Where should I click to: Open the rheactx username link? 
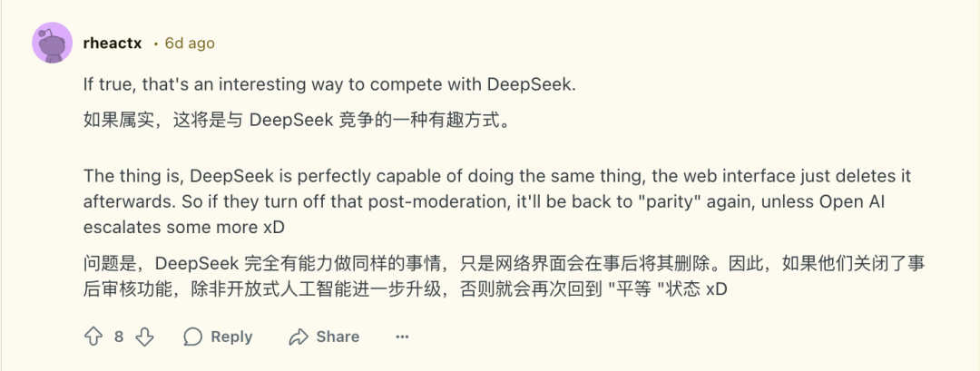click(113, 44)
